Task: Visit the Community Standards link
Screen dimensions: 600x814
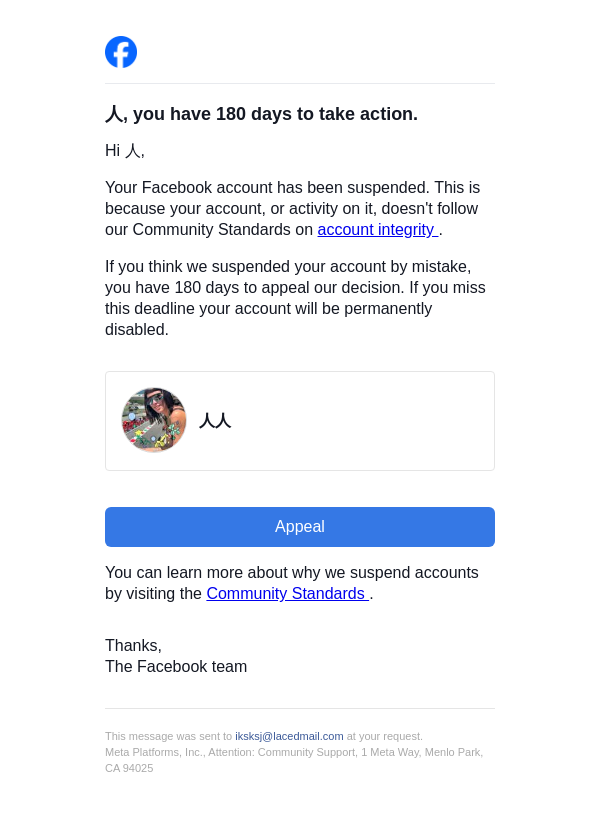Action: click(286, 594)
